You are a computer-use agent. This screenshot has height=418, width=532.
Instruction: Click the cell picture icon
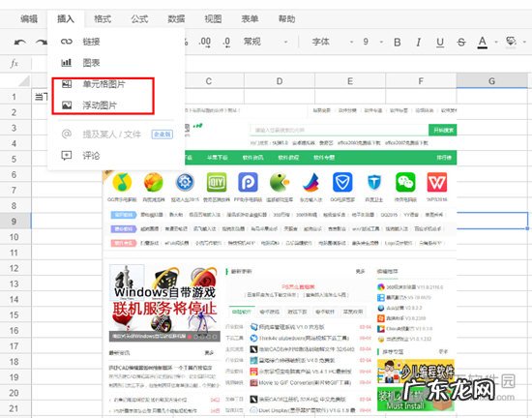[67, 84]
